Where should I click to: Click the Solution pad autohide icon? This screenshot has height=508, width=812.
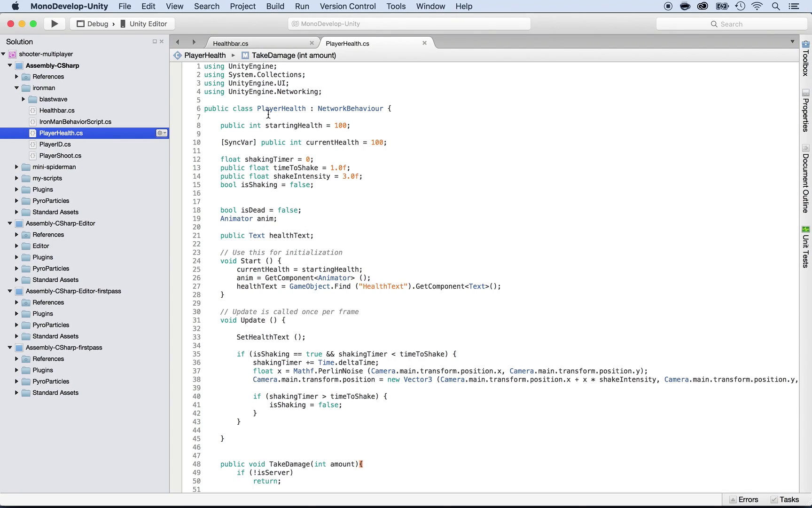coord(155,41)
